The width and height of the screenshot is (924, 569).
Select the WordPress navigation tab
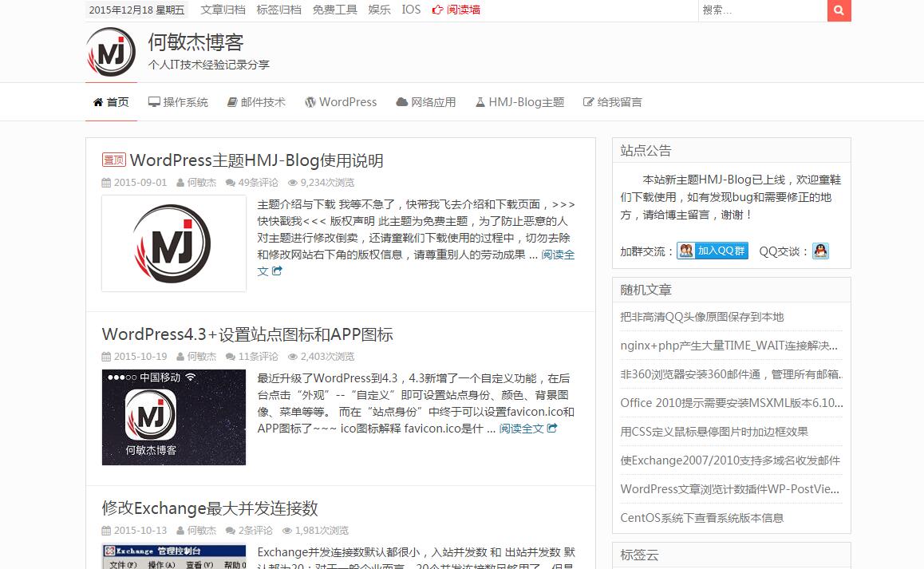[341, 102]
